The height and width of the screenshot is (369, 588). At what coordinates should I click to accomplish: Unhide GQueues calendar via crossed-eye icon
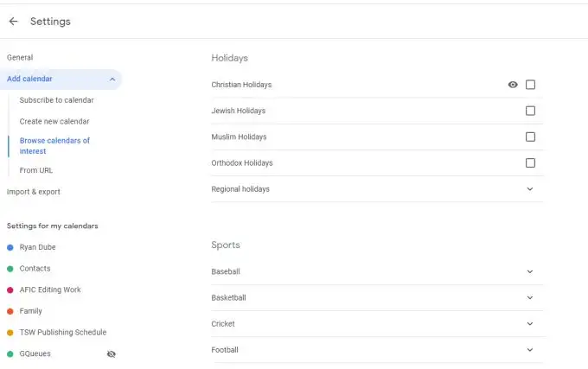[x=112, y=354]
